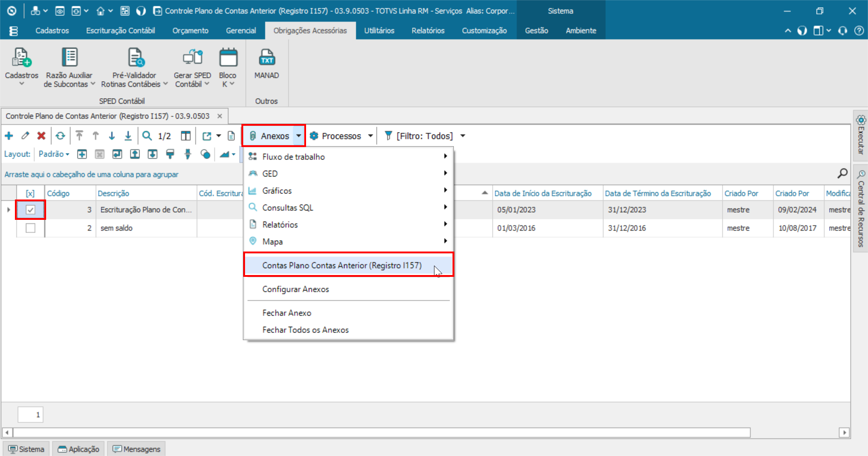Click the save layout plus icon
Screen dimensions: 868x456
82,154
